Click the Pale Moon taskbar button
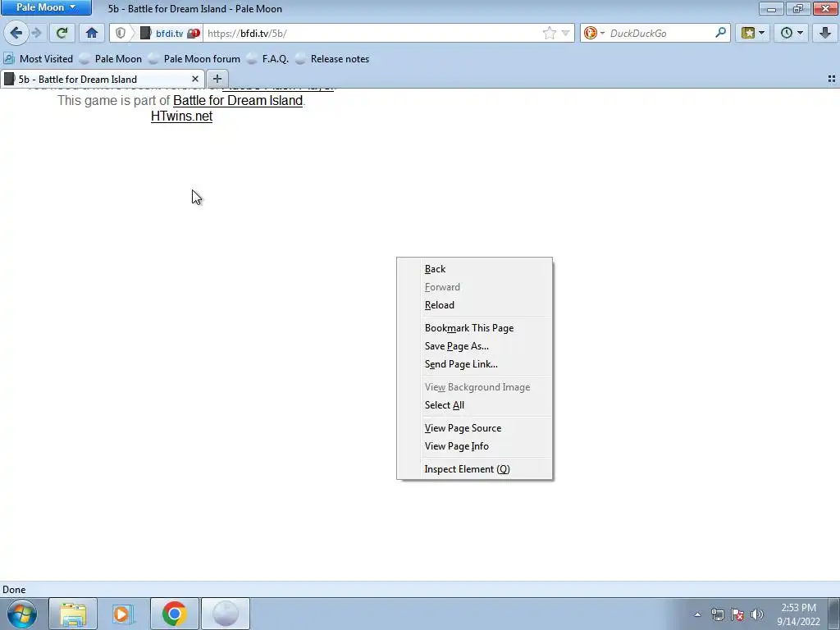 (225, 614)
